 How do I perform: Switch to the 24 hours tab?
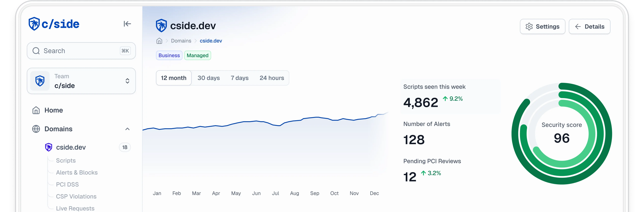[x=272, y=78]
